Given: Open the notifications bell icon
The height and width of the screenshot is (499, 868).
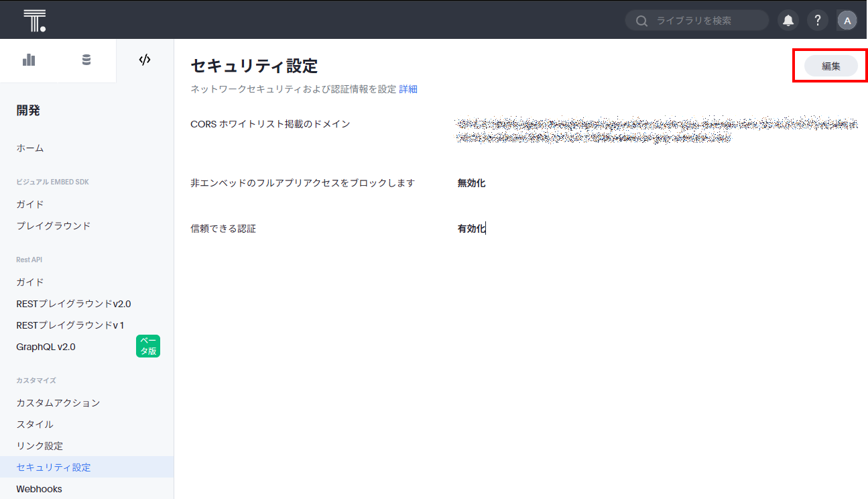Looking at the screenshot, I should tap(788, 20).
